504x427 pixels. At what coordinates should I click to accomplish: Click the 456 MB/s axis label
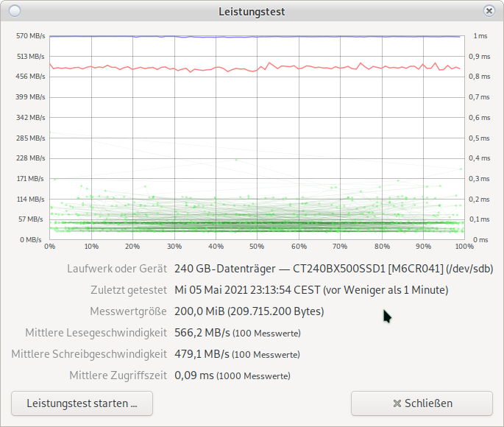click(x=30, y=77)
